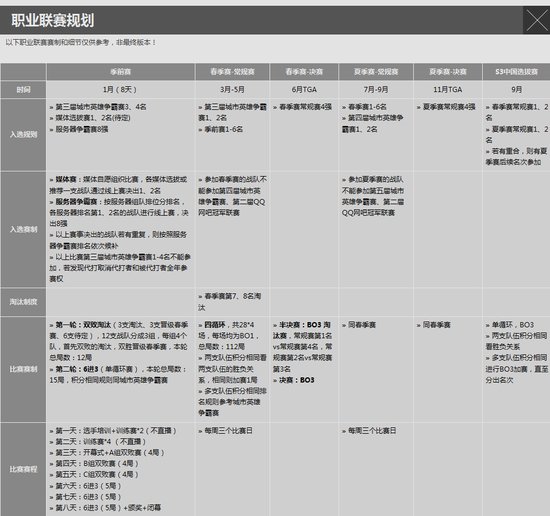Click the 入选规则 row header
This screenshot has height=516, width=550.
click(23, 134)
